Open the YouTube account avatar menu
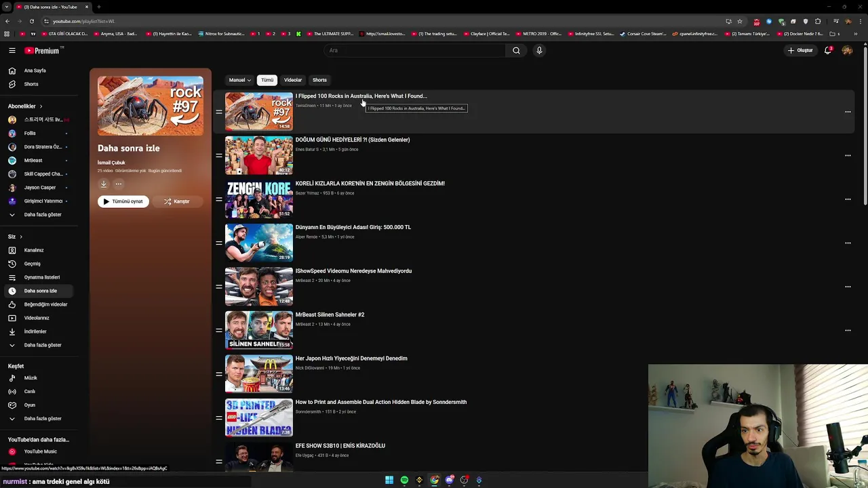The width and height of the screenshot is (868, 488). pyautogui.click(x=847, y=50)
